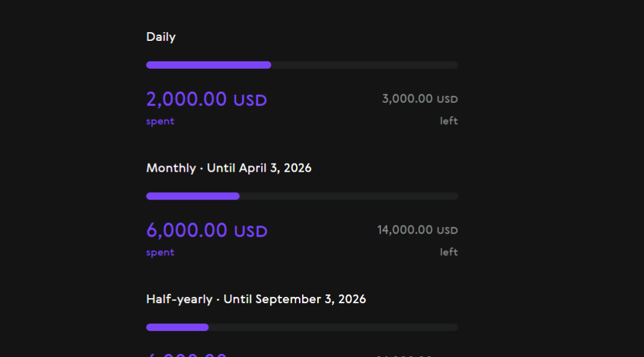Click the partially visible Half-yearly spent amount

tap(186, 355)
